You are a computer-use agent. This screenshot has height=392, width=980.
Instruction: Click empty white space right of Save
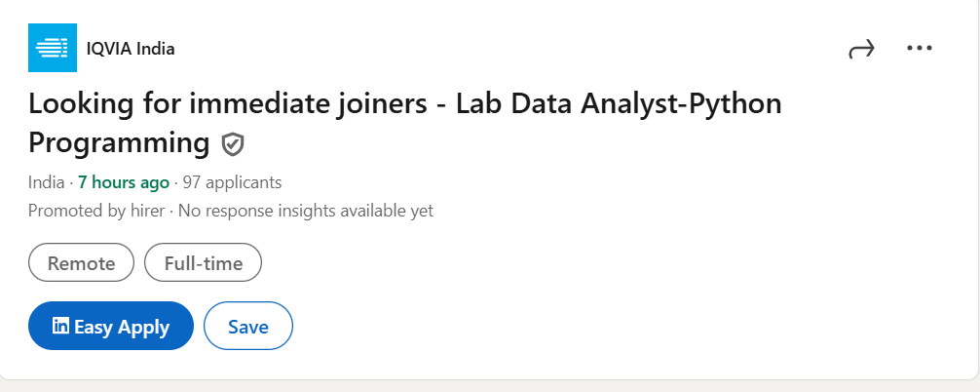(x=584, y=327)
